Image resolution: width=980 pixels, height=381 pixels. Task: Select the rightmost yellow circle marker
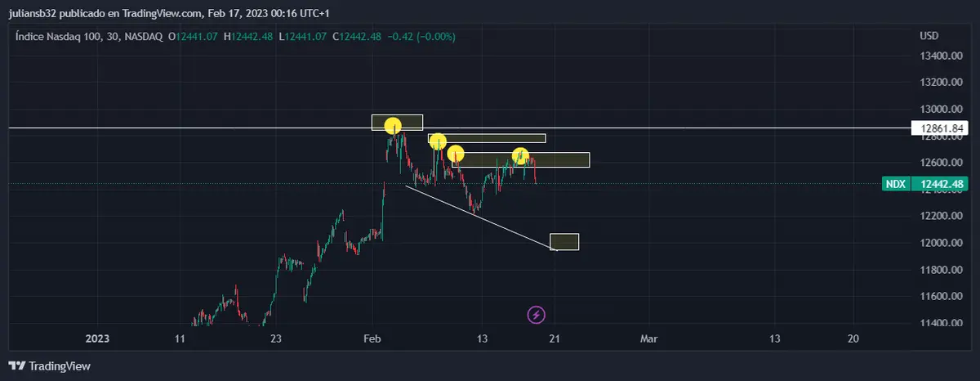click(520, 155)
